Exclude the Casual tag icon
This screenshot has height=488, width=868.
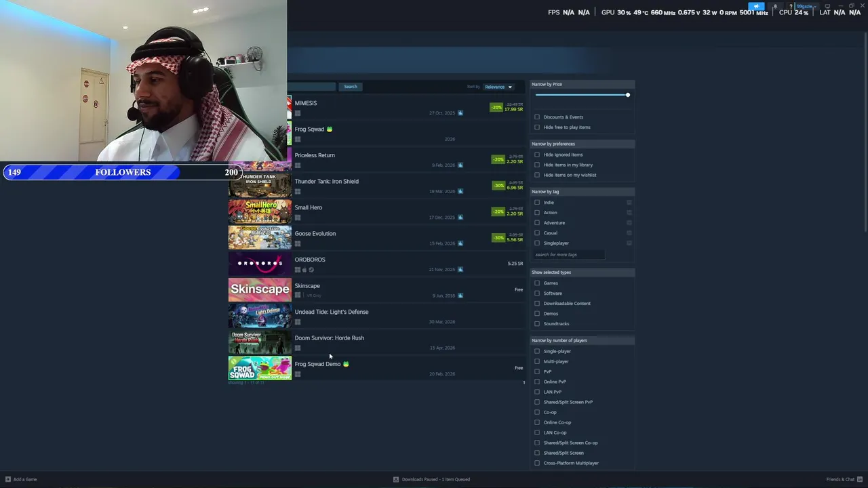tap(629, 233)
